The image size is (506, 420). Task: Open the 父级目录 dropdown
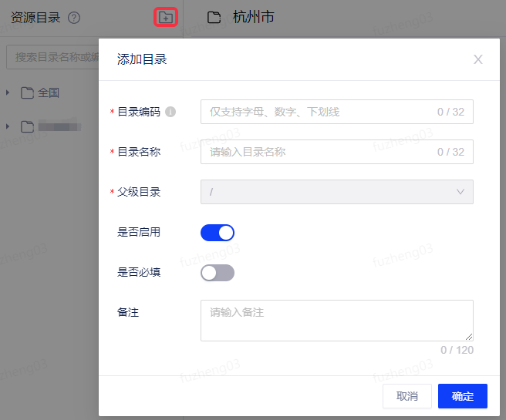click(x=337, y=192)
